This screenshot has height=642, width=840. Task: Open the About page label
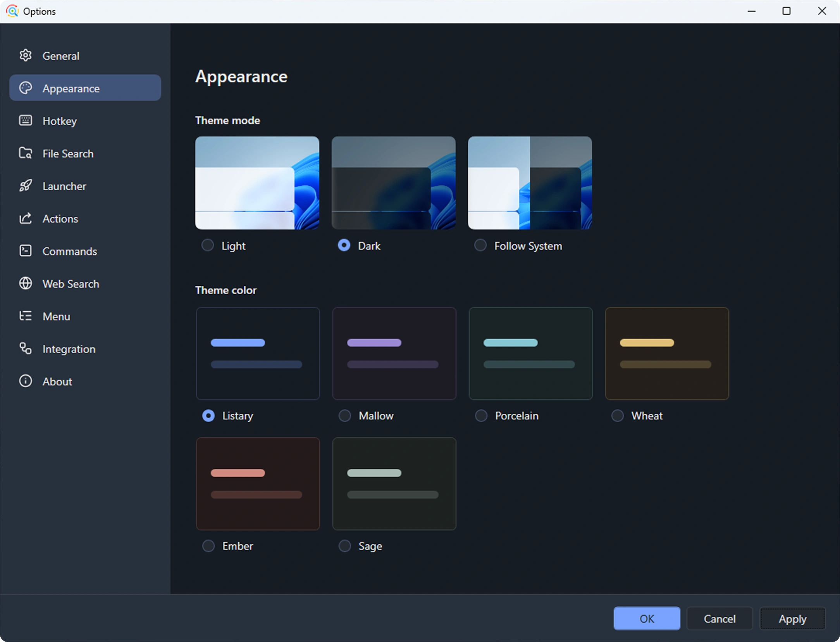57,381
